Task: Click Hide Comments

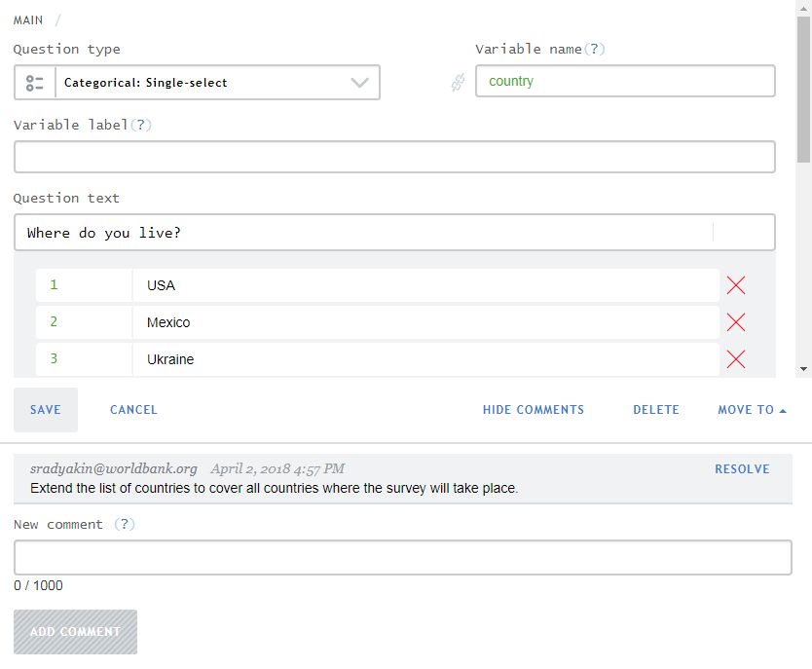Action: click(534, 410)
